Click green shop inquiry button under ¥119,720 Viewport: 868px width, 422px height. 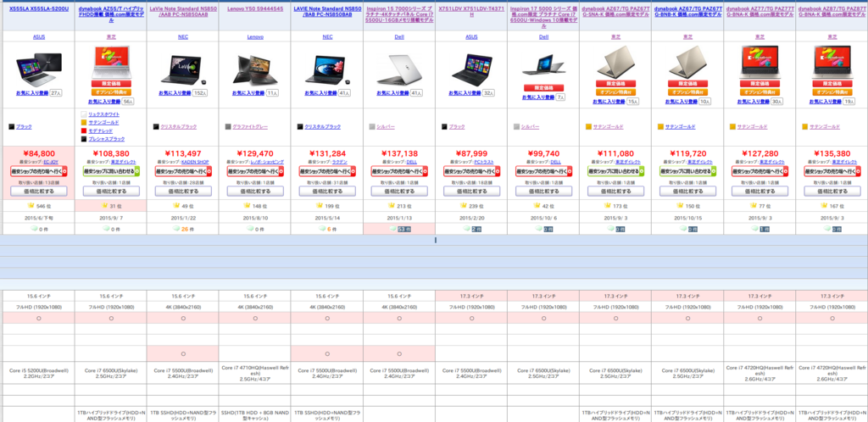688,171
